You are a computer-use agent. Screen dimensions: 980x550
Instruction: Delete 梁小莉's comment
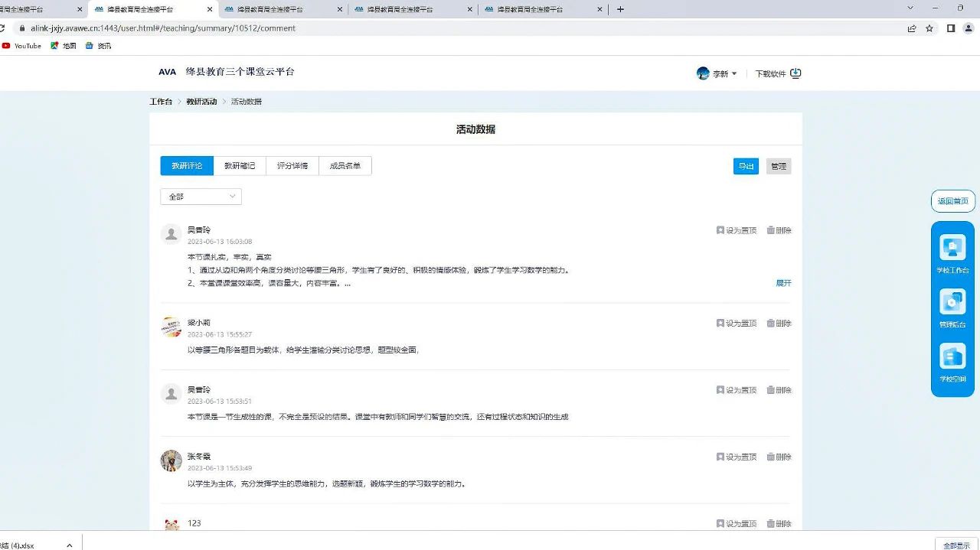click(x=779, y=324)
